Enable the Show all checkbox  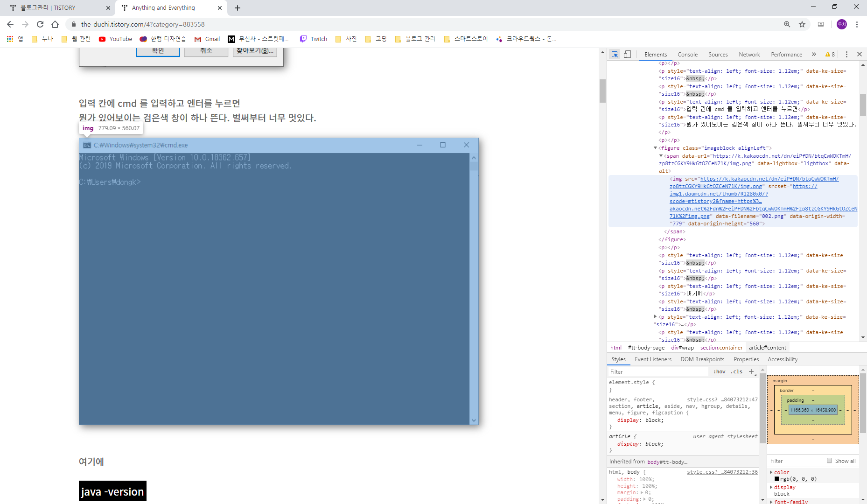829,461
